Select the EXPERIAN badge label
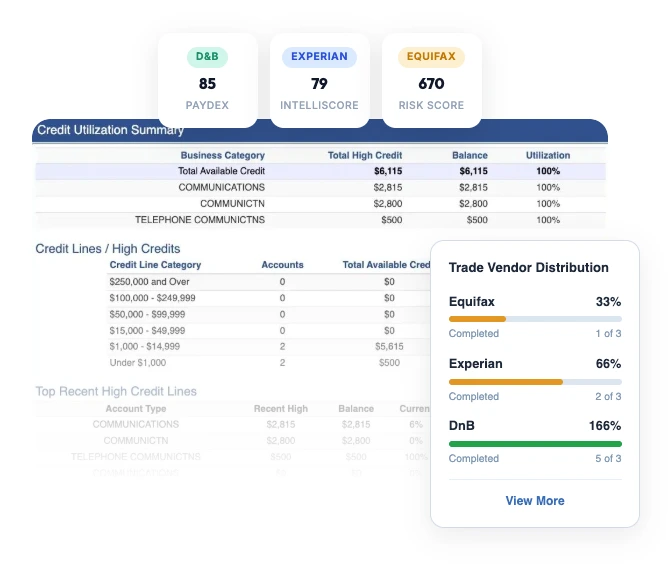The image size is (668, 583). pos(319,57)
